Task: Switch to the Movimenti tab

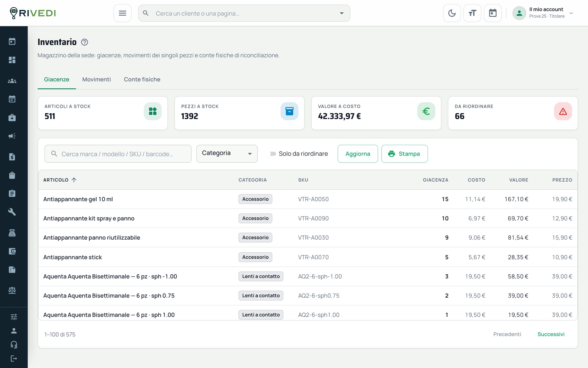Action: (96, 79)
